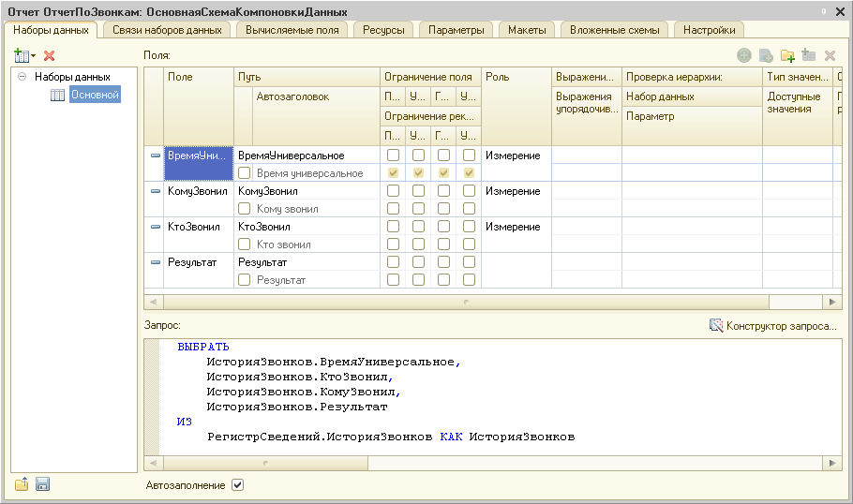Click the КтоЗвонил field name cell
Image resolution: width=853 pixels, height=504 pixels.
pyautogui.click(x=199, y=235)
